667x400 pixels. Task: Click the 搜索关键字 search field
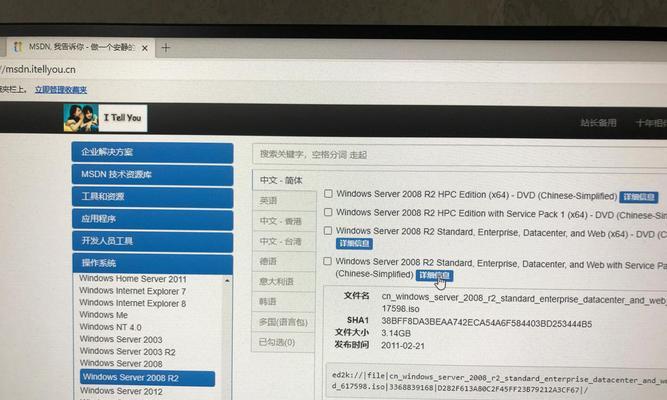(459, 155)
